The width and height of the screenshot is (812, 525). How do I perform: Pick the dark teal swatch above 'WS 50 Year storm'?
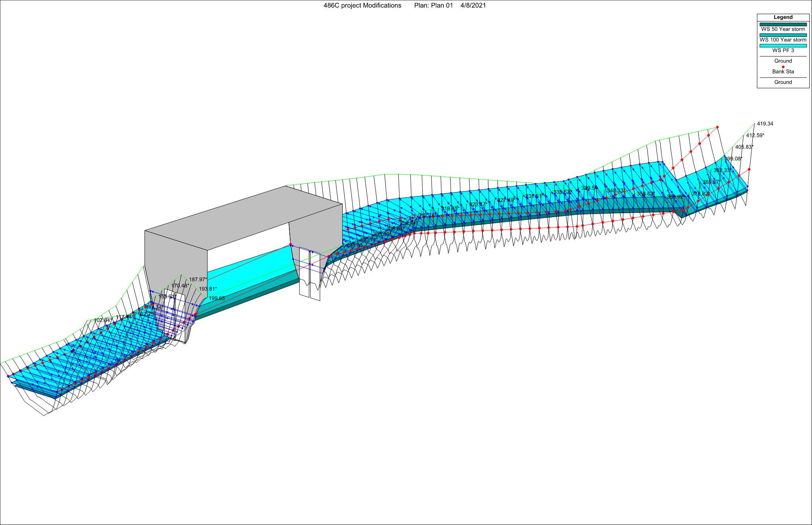[x=783, y=24]
